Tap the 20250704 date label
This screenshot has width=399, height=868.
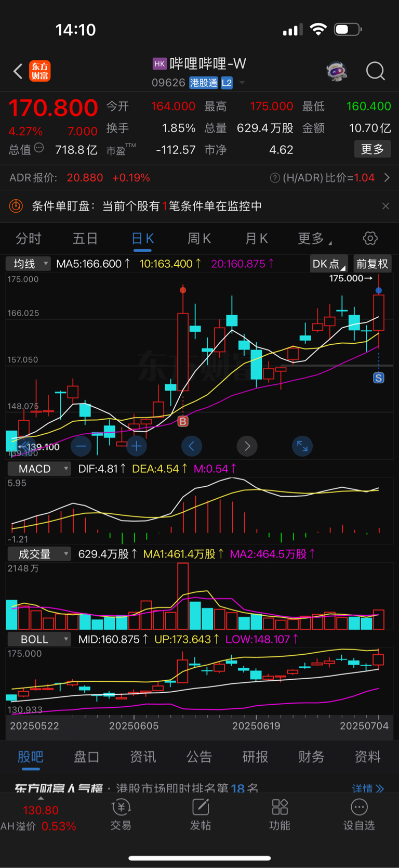tap(364, 726)
